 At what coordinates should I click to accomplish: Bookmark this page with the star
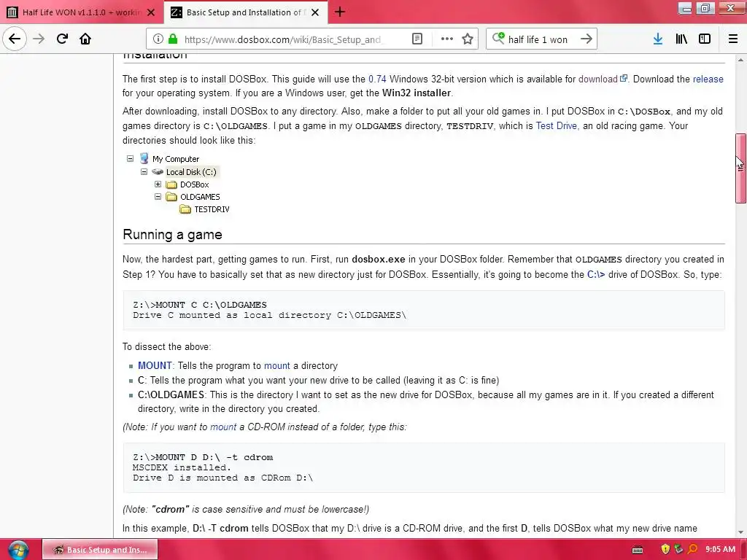pos(468,39)
